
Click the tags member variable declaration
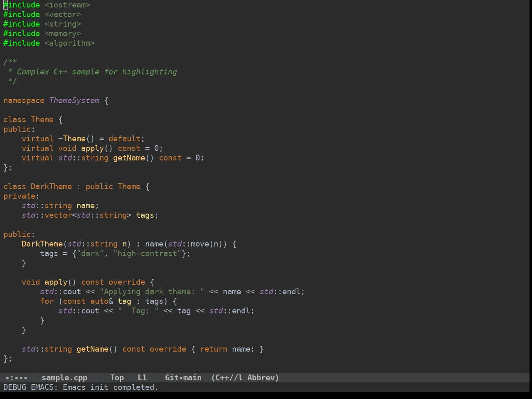(x=145, y=215)
